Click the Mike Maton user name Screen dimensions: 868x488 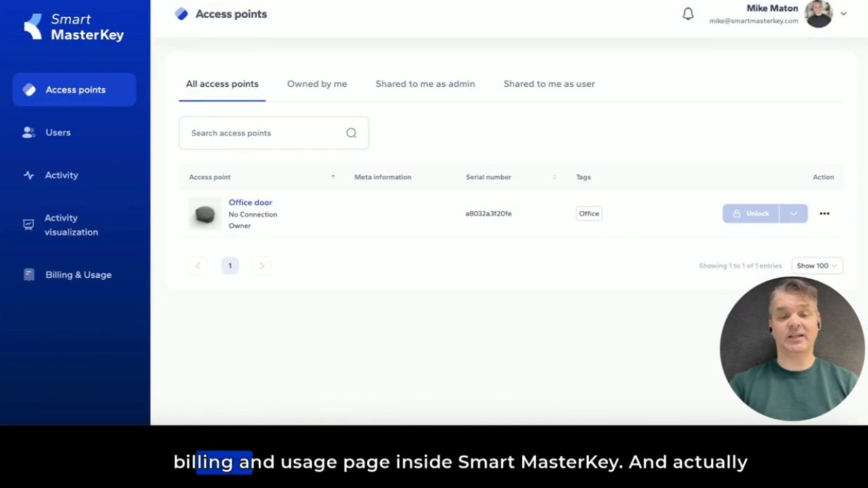pyautogui.click(x=772, y=8)
